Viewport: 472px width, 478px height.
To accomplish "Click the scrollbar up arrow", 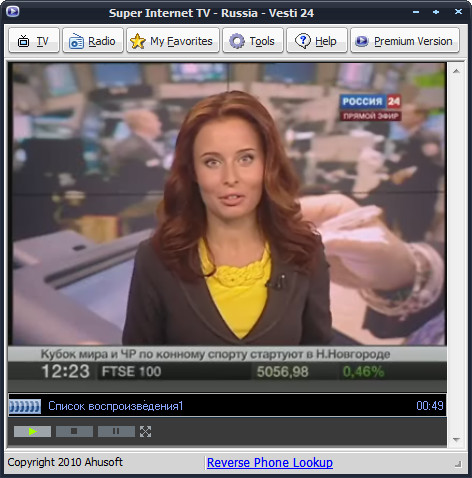I will (456, 71).
